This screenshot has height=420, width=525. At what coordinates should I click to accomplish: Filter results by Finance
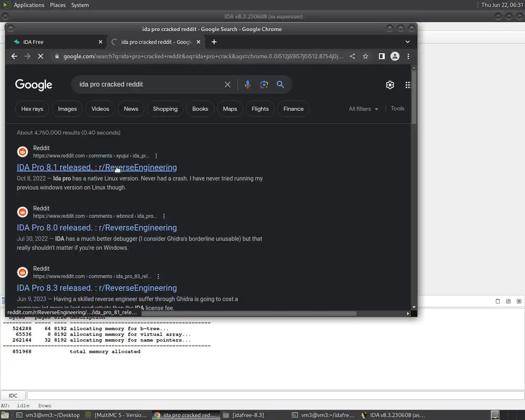(294, 109)
